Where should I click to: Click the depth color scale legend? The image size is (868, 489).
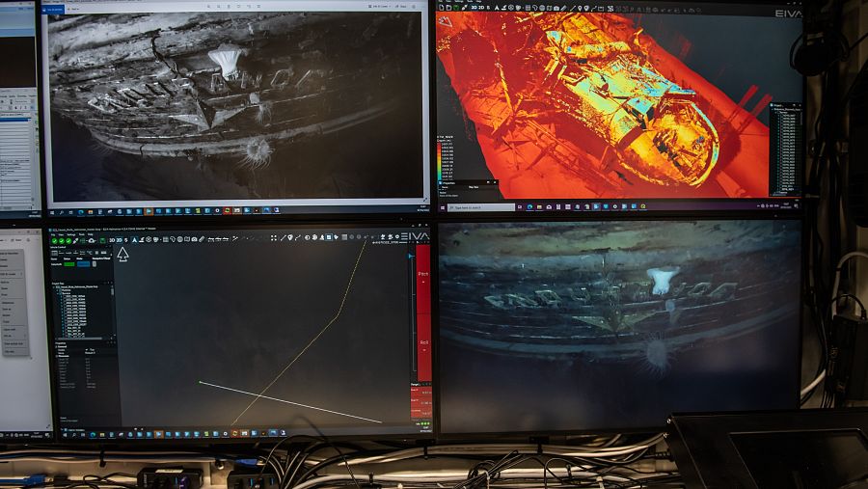pos(448,167)
